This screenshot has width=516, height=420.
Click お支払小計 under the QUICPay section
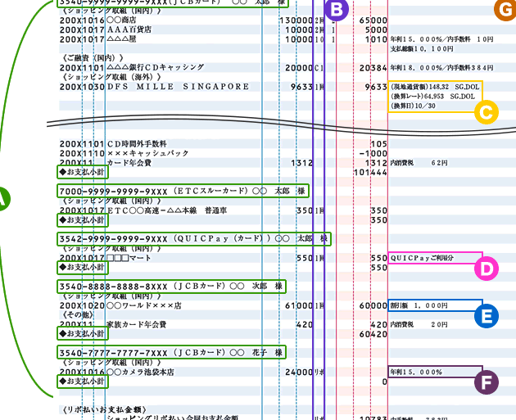(82, 268)
